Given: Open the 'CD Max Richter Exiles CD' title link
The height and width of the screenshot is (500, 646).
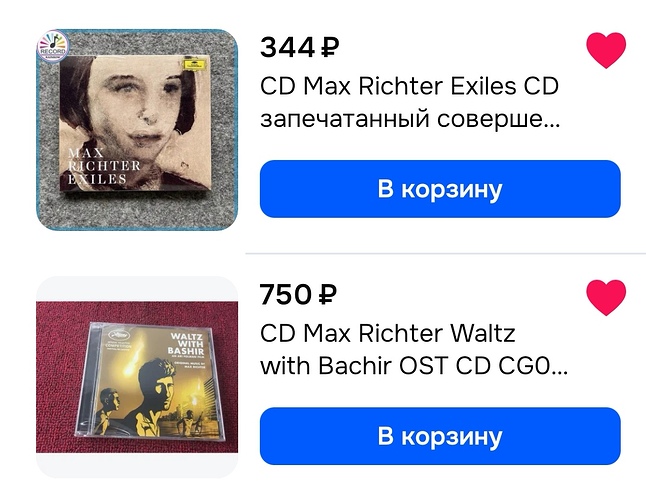Looking at the screenshot, I should click(x=409, y=86).
